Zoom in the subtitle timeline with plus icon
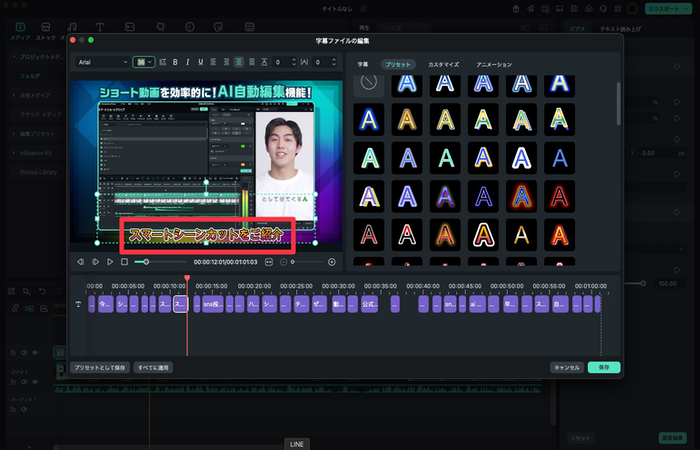 point(332,262)
